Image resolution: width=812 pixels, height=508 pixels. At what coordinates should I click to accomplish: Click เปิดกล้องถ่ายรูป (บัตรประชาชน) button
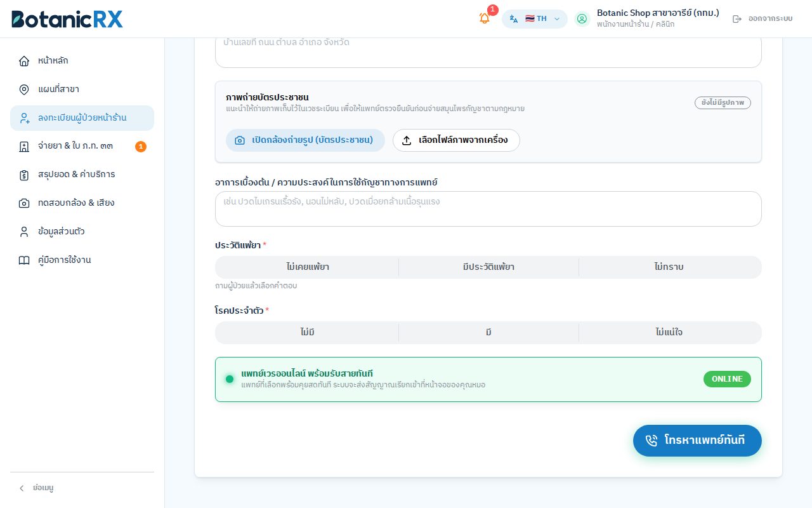305,140
